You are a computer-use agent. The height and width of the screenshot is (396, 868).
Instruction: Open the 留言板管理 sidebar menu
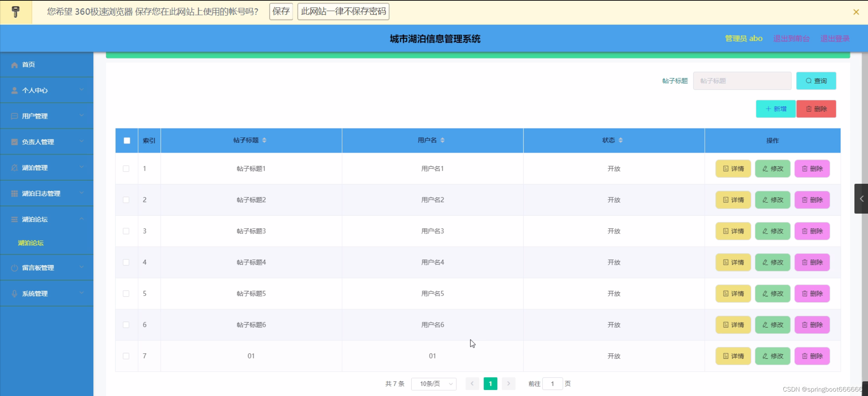click(x=47, y=268)
